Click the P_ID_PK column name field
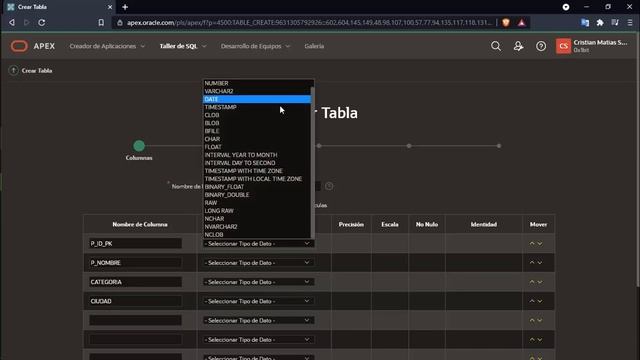 [x=135, y=244]
